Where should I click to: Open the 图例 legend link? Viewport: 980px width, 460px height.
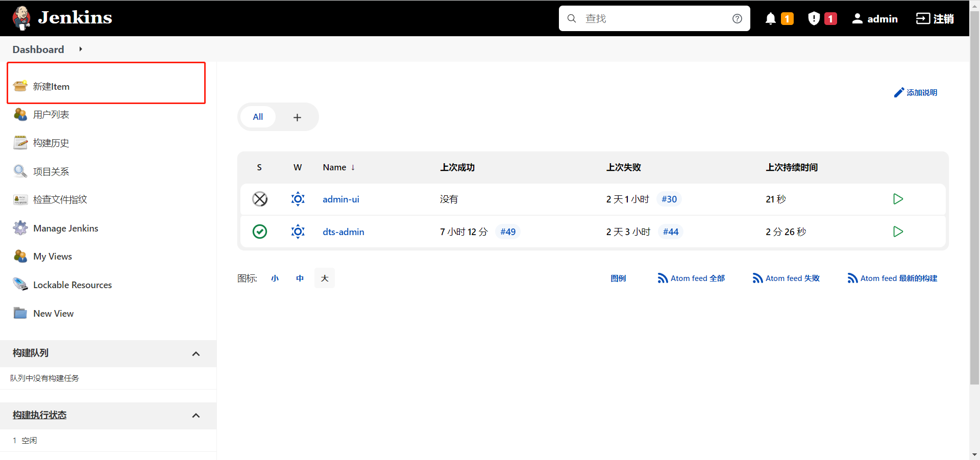click(x=618, y=278)
